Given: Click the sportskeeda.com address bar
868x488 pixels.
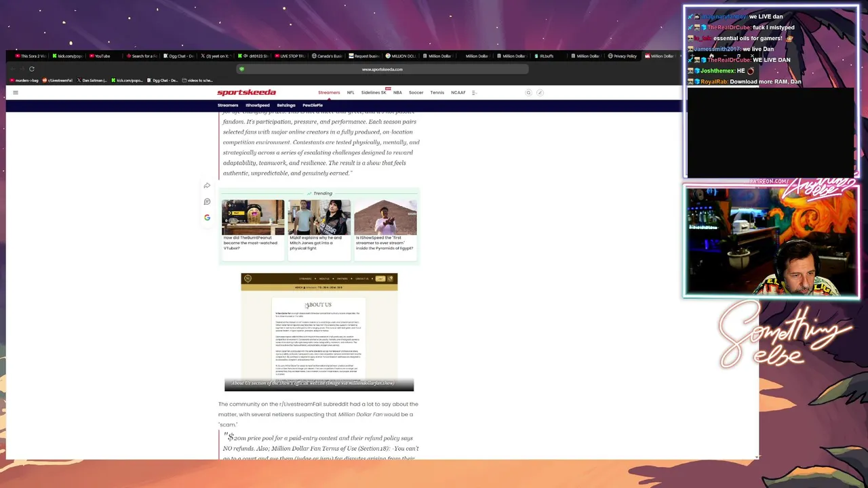Looking at the screenshot, I should (382, 69).
